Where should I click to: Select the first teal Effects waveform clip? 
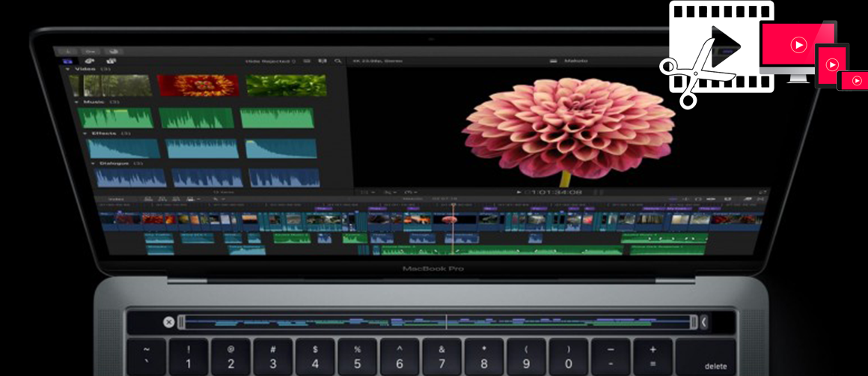coord(123,148)
